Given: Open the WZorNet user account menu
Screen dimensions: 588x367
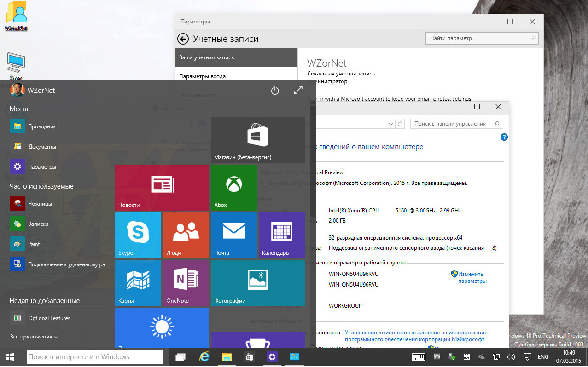Looking at the screenshot, I should tap(32, 90).
